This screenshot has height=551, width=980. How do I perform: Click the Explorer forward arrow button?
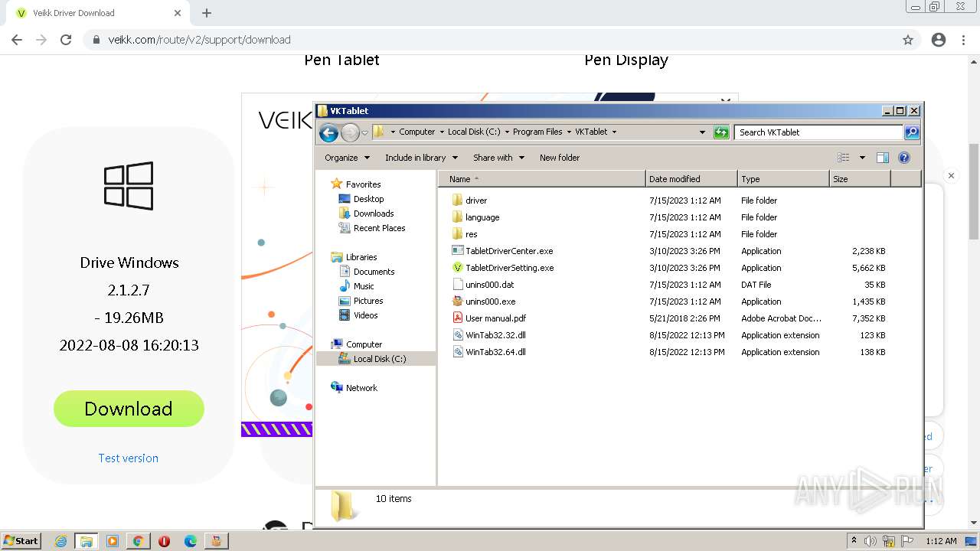[350, 132]
